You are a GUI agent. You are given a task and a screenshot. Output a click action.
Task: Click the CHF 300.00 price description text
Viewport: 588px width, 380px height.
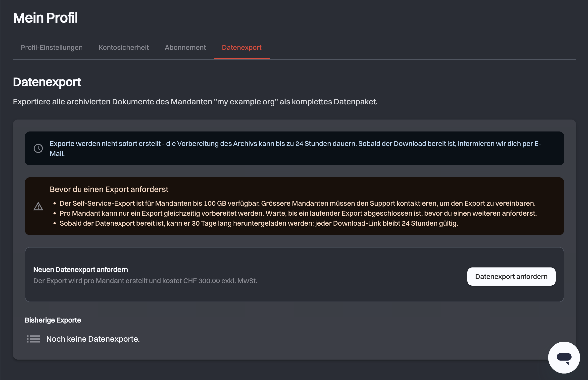click(x=145, y=281)
